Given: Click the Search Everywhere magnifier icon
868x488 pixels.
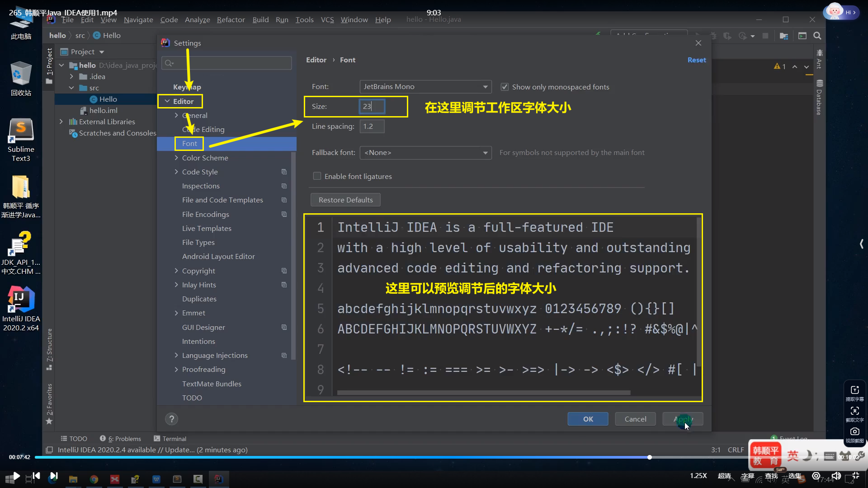Looking at the screenshot, I should click(x=817, y=36).
